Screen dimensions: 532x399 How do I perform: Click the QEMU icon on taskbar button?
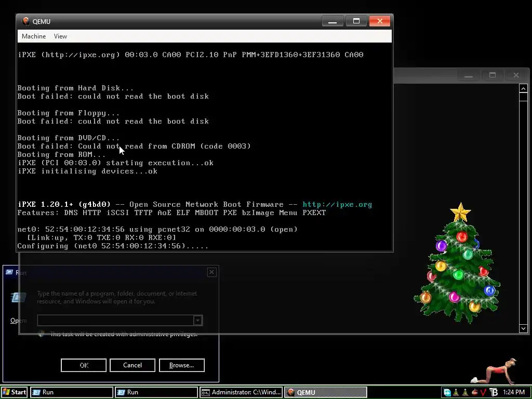pyautogui.click(x=291, y=392)
